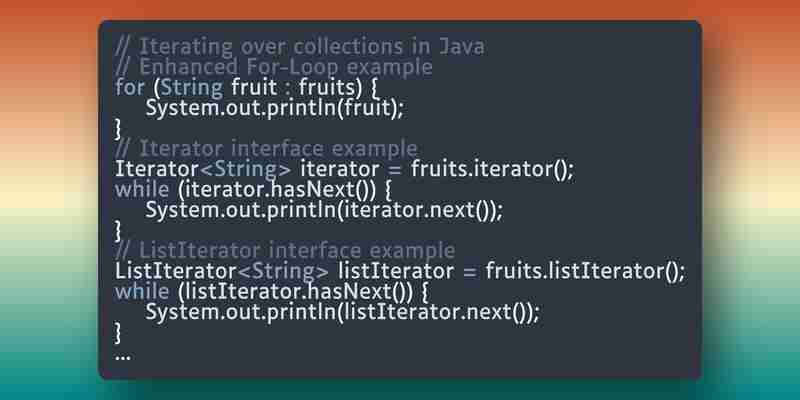
Task: Click the closing brace of last while loop
Action: (x=118, y=333)
